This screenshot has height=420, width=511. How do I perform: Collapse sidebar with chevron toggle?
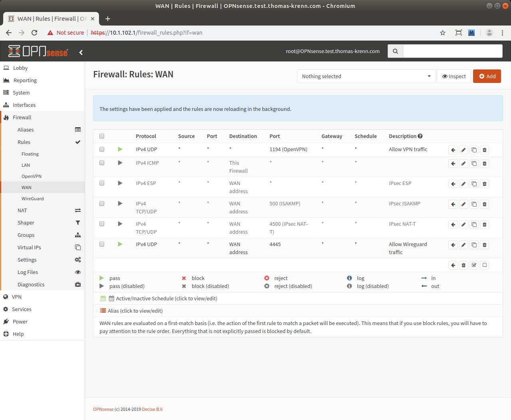81,52
